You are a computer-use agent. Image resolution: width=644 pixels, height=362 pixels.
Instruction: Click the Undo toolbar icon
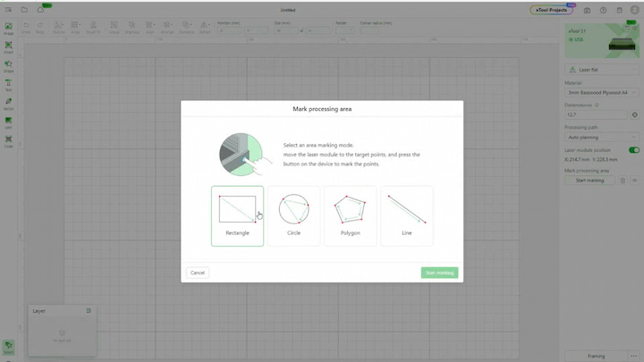26,28
